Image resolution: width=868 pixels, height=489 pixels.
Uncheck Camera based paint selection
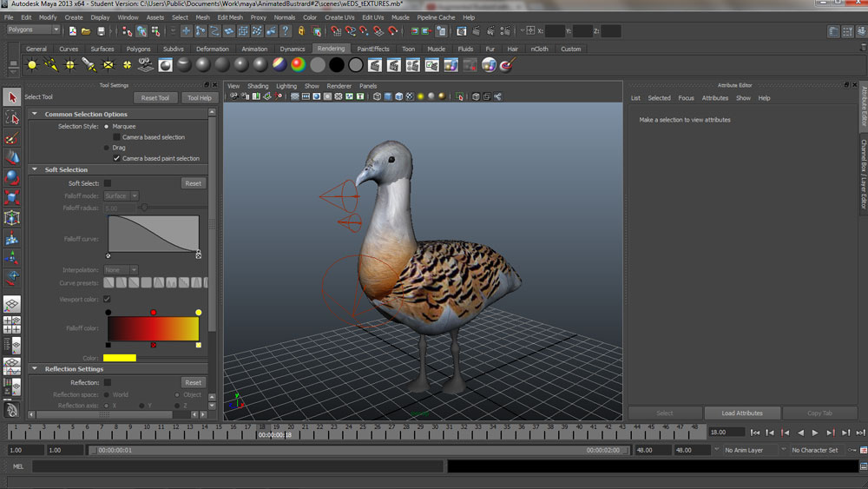point(117,159)
